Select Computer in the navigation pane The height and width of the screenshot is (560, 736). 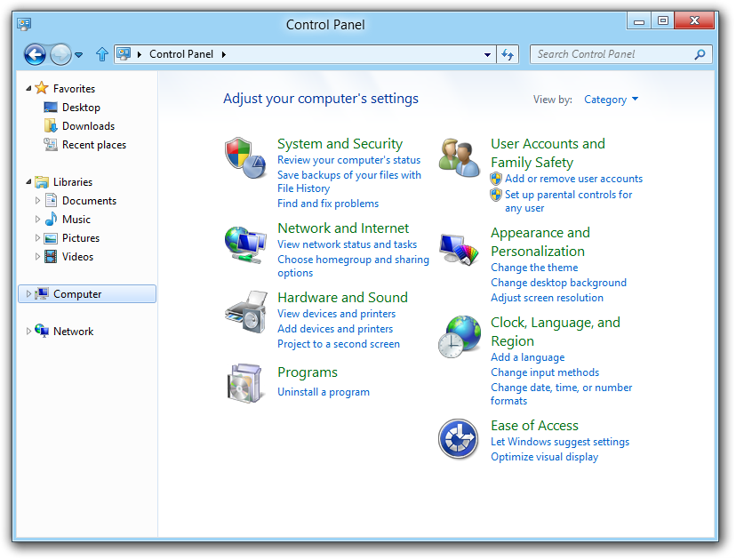87,294
